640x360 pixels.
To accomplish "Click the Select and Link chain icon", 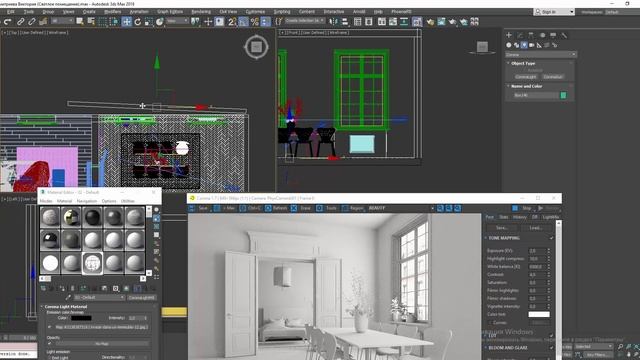I will coord(20,22).
